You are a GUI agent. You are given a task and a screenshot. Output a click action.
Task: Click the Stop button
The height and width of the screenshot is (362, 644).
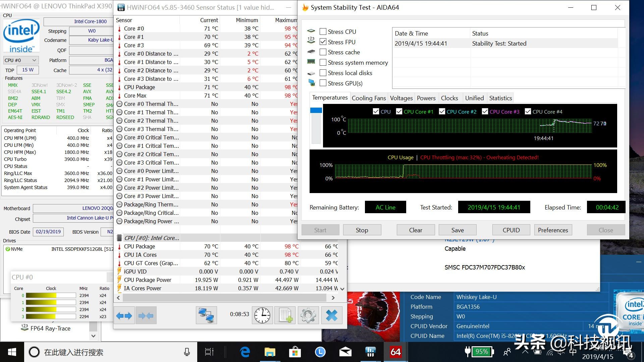coord(362,230)
